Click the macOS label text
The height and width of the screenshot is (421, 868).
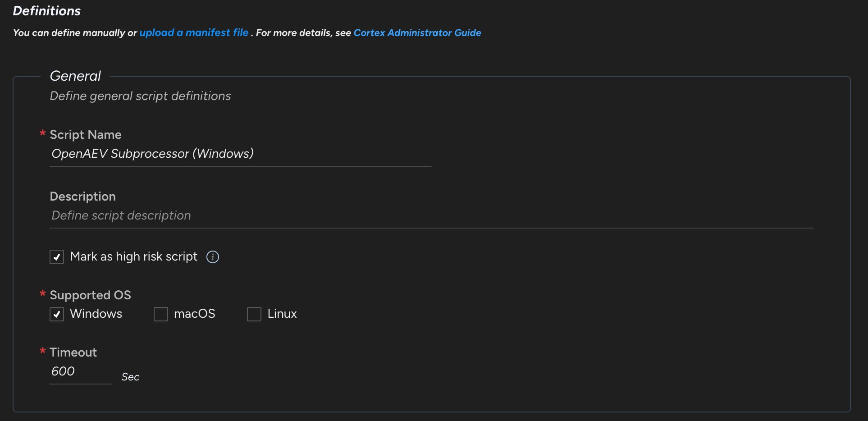[x=195, y=314]
